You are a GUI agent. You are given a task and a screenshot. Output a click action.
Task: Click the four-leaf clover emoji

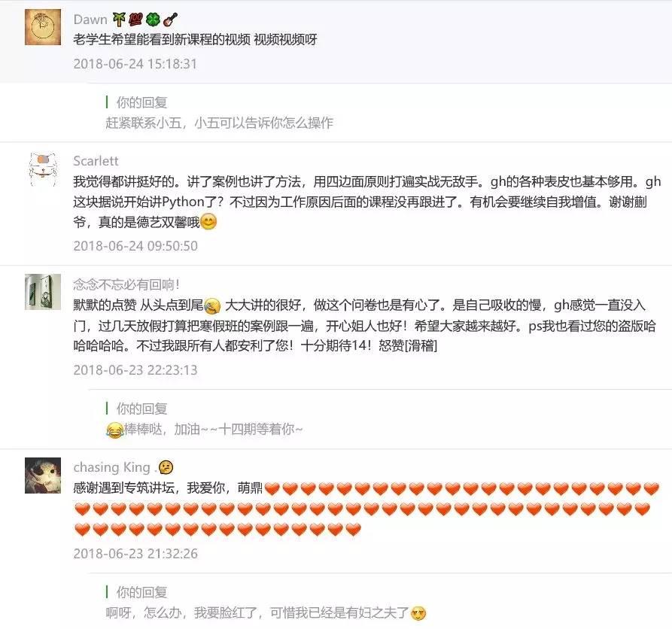pyautogui.click(x=153, y=20)
